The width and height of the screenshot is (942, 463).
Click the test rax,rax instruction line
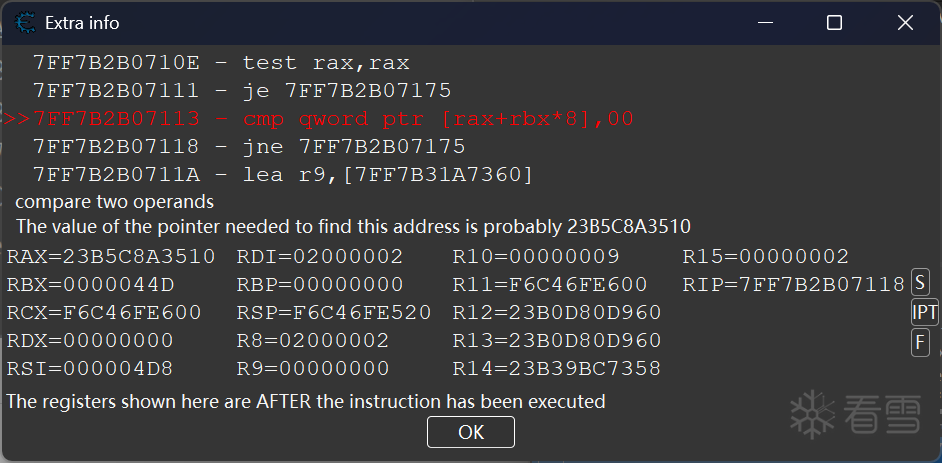(x=221, y=63)
